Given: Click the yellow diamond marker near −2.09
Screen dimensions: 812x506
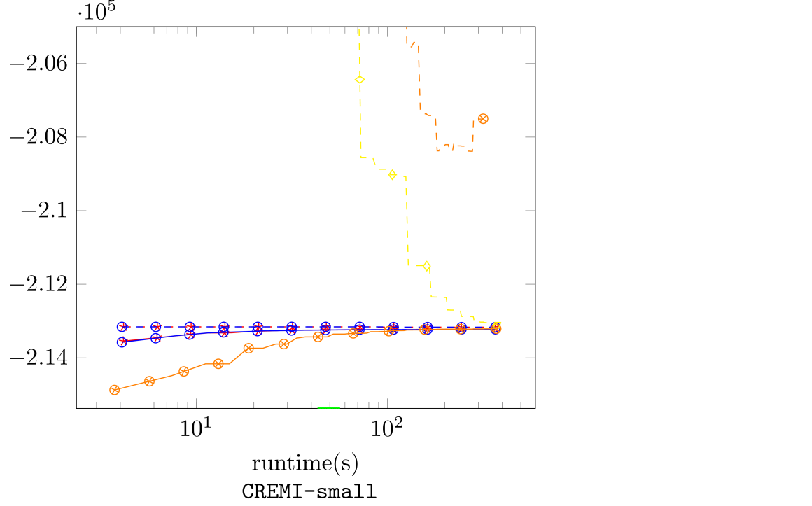Looking at the screenshot, I should coord(393,174).
